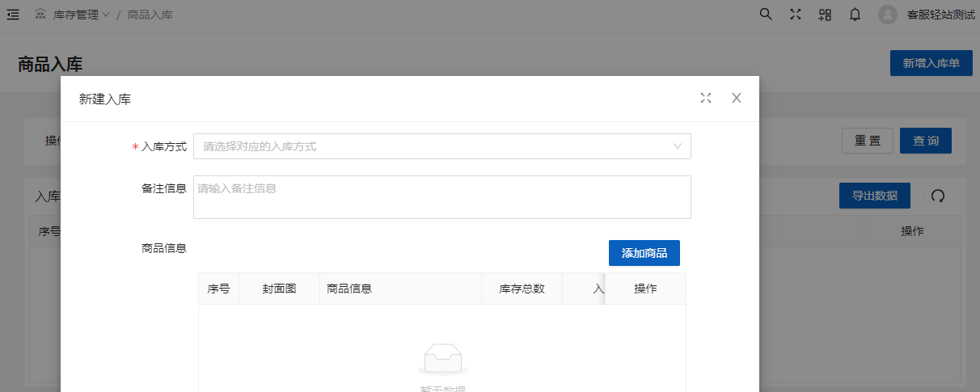Toggle fullscreen from the top bar
Viewport: 980px width, 392px height.
click(x=795, y=15)
